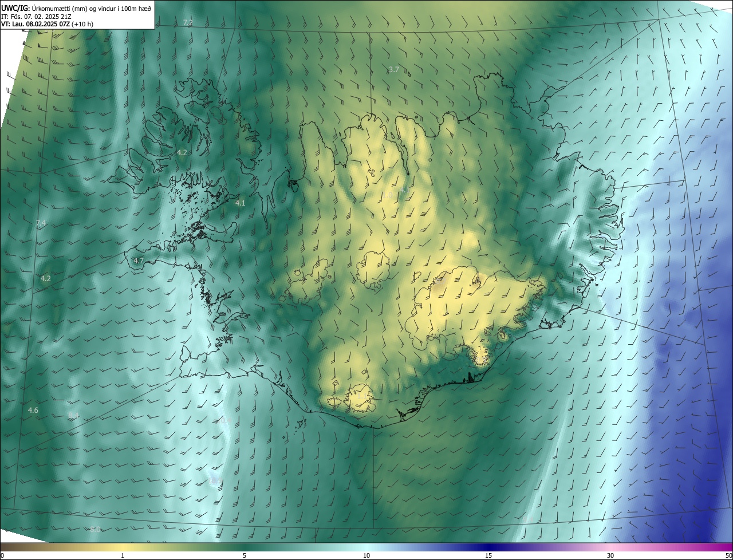Click the "1" tick on the colour scale

(x=123, y=555)
